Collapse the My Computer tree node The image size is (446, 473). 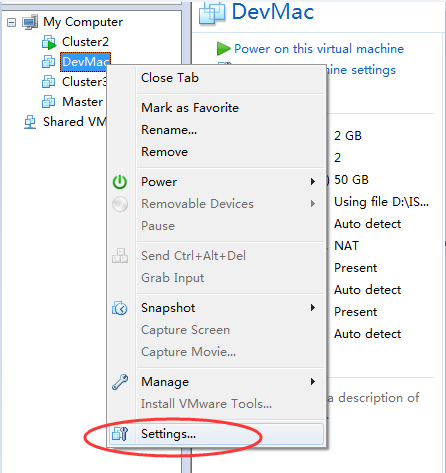point(11,23)
